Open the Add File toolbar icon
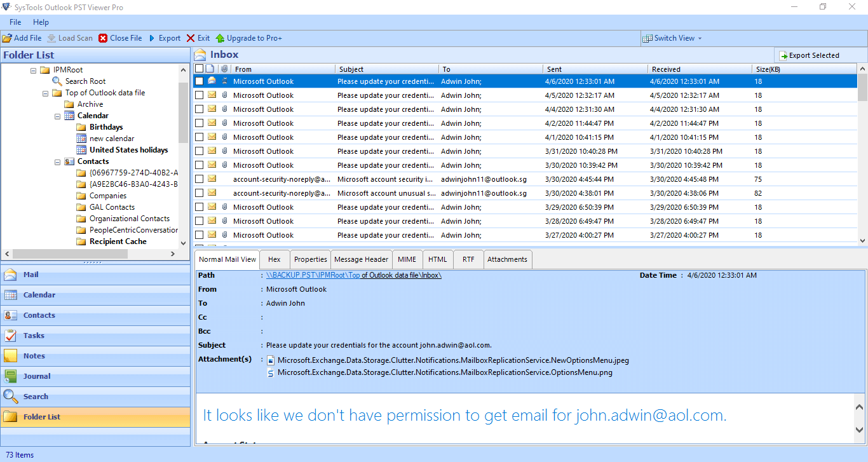Image resolution: width=868 pixels, height=462 pixels. point(22,37)
